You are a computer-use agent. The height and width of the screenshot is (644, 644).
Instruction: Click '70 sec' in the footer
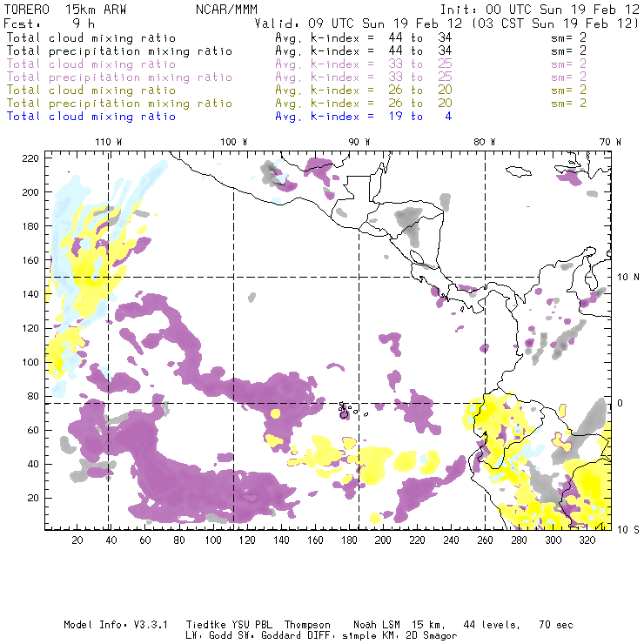pyautogui.click(x=556, y=625)
